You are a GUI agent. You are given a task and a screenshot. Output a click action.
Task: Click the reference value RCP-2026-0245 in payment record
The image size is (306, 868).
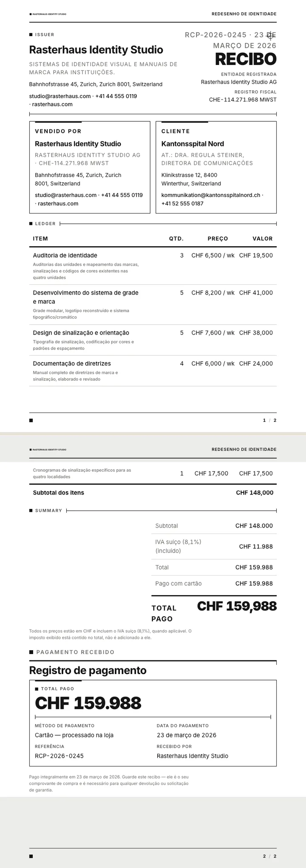pyautogui.click(x=59, y=756)
